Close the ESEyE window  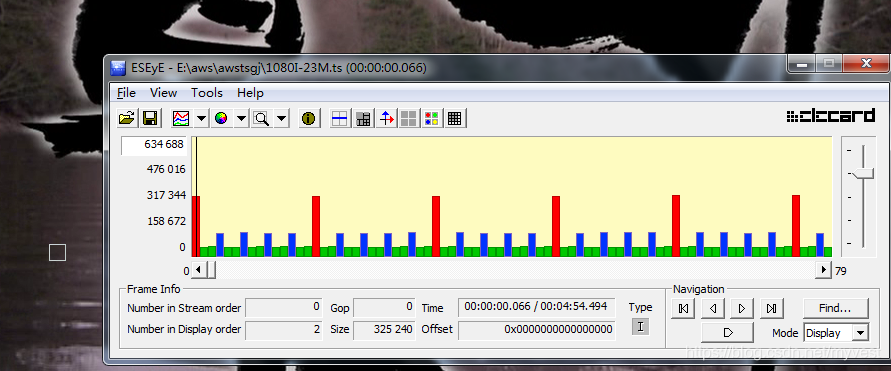click(x=866, y=63)
